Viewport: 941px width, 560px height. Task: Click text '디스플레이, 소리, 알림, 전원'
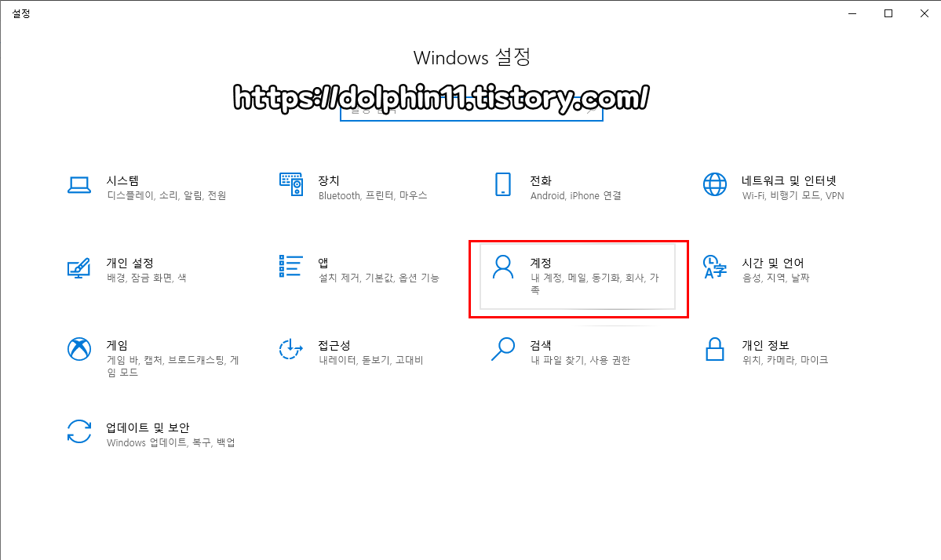[166, 195]
